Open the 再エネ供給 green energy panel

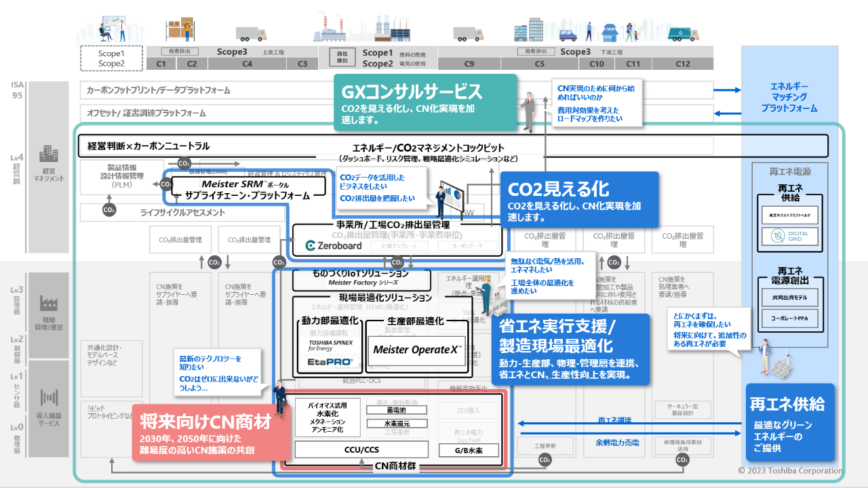(x=790, y=422)
